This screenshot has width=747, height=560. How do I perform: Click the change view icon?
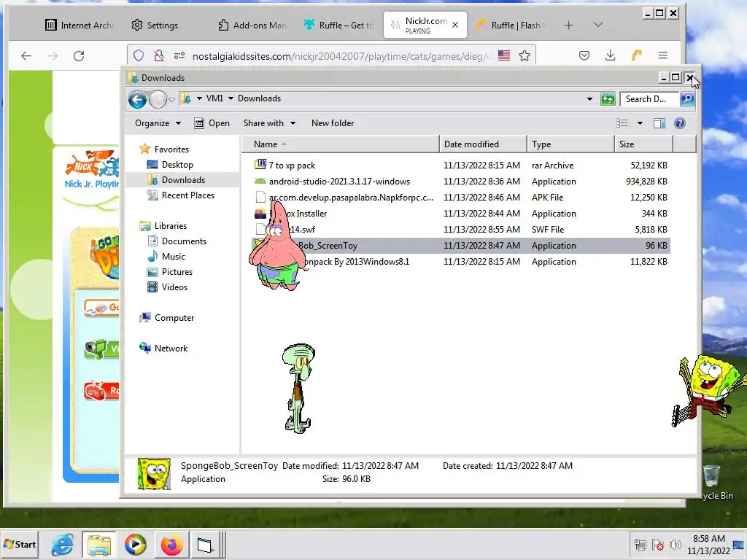pos(622,123)
